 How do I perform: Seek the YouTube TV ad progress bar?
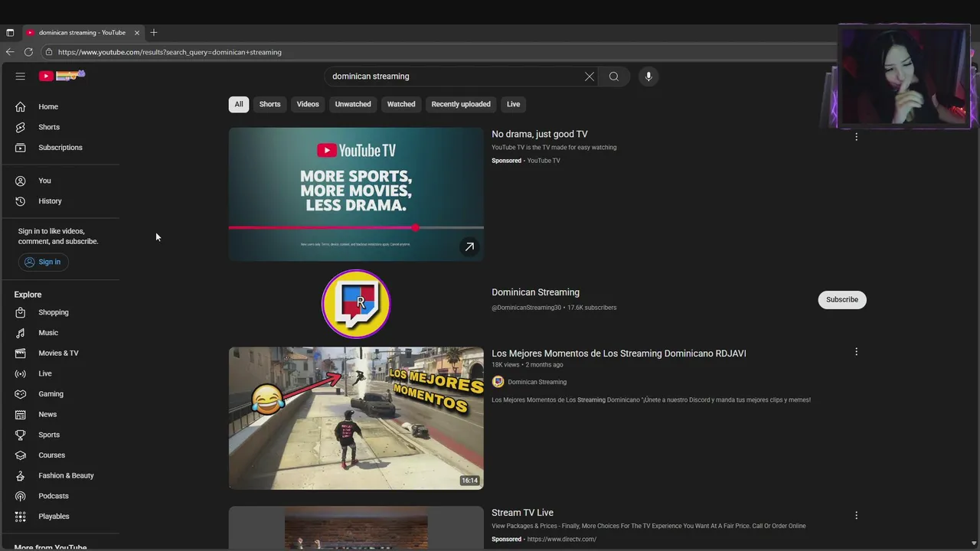pyautogui.click(x=356, y=227)
